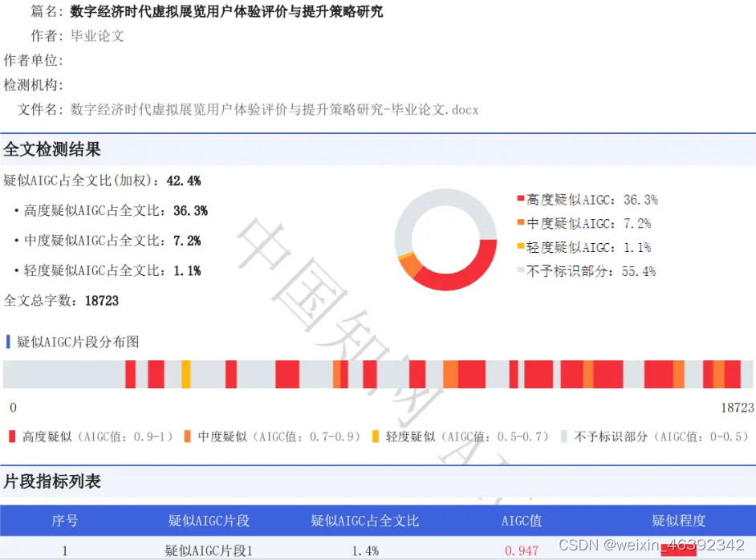Click red legend swatch for 高度疑似 (0.9-1)
This screenshot has width=756, height=560.
(13, 436)
